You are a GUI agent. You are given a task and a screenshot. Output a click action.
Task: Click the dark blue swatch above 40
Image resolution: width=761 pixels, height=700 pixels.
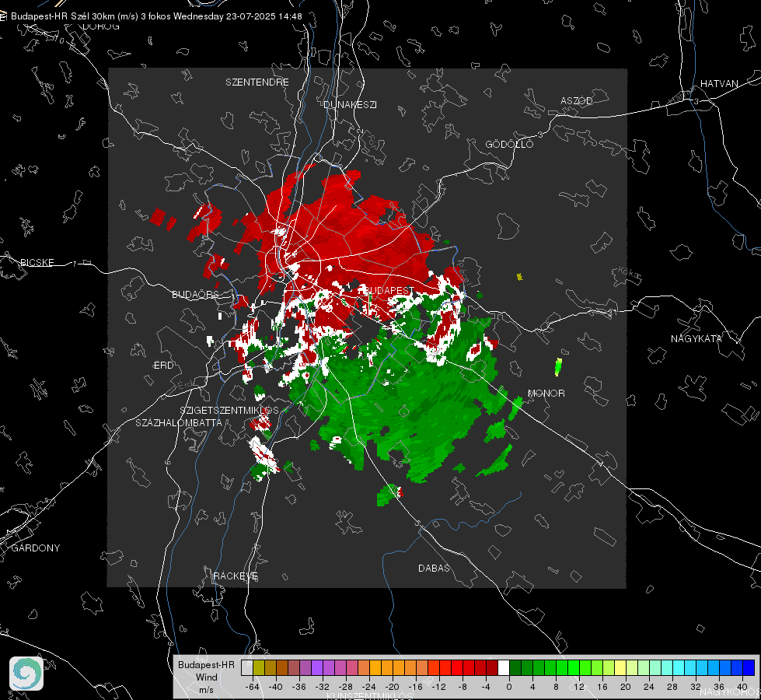(x=749, y=667)
